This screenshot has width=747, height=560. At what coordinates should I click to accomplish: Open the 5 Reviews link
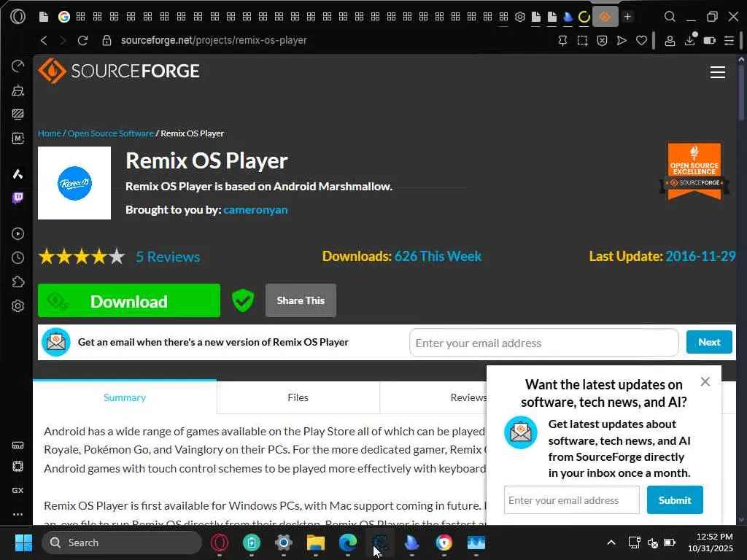(168, 257)
